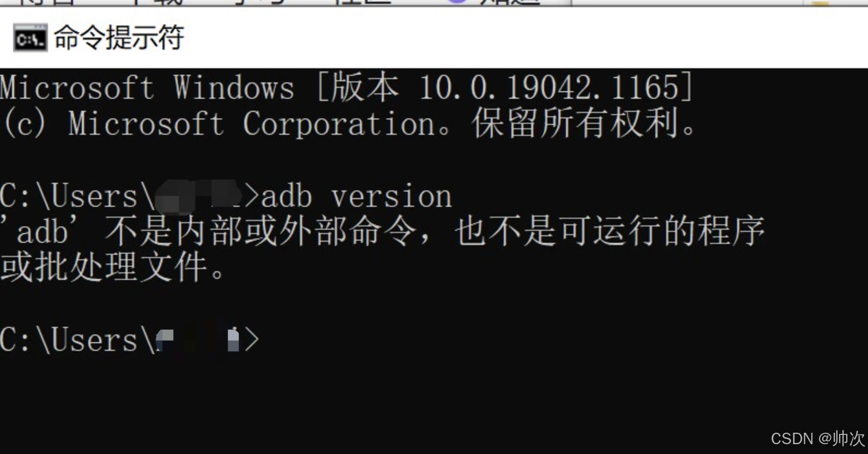Image resolution: width=868 pixels, height=454 pixels.
Task: Click the C:\Users path in first prompt
Action: (77, 196)
